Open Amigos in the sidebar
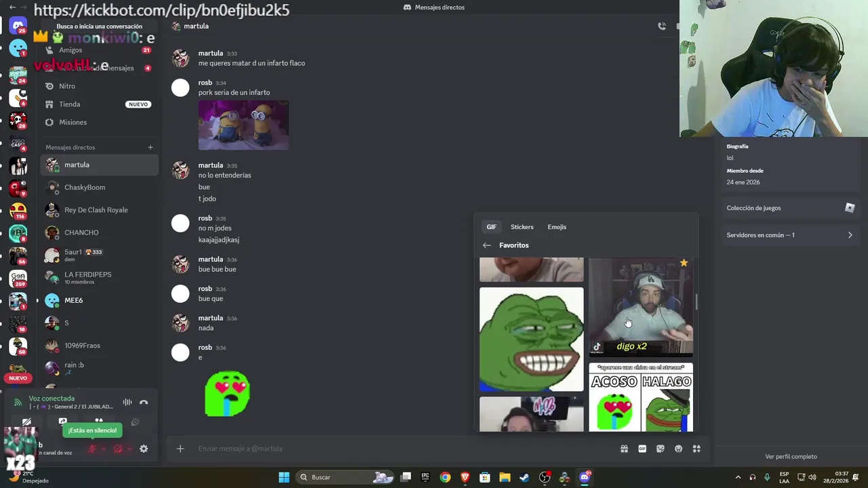Viewport: 868px width, 488px height. click(x=99, y=50)
